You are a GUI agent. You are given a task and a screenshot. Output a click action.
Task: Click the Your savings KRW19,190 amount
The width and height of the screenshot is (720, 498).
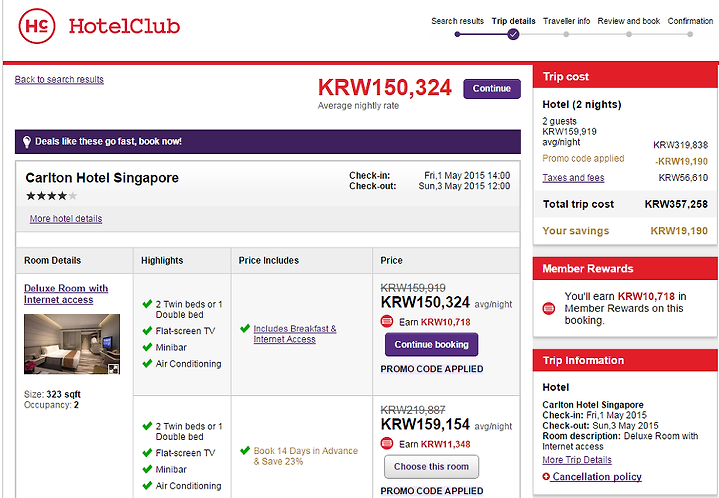[679, 231]
